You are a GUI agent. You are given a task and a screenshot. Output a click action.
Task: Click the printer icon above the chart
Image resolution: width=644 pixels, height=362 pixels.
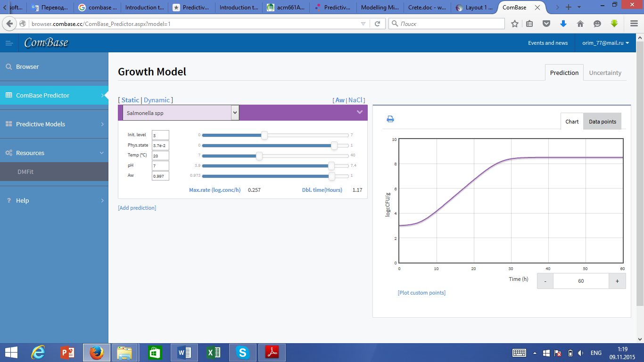click(x=390, y=119)
